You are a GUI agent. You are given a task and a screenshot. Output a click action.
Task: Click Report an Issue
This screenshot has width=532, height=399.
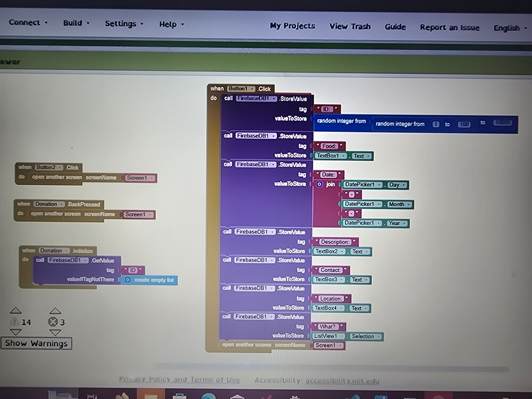point(449,27)
